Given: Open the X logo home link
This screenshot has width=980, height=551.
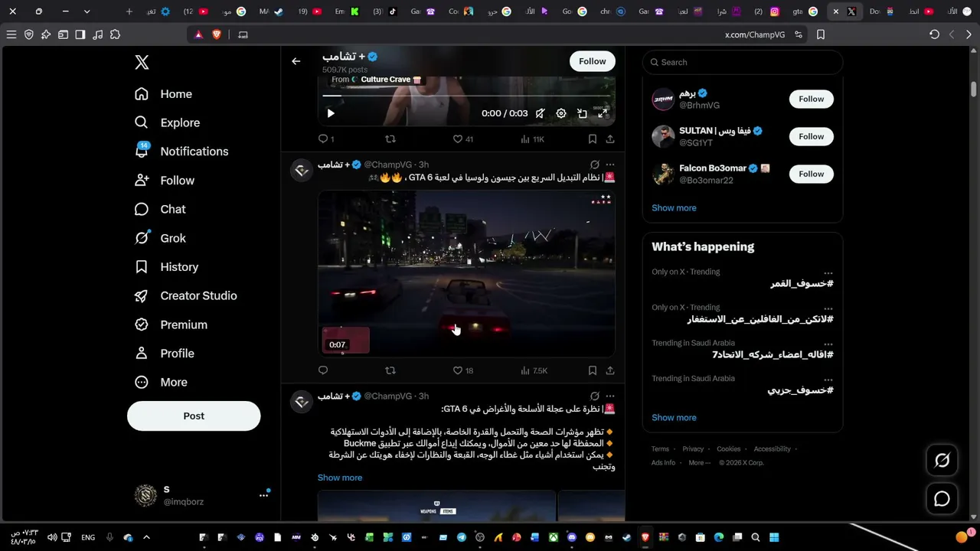Looking at the screenshot, I should [142, 63].
